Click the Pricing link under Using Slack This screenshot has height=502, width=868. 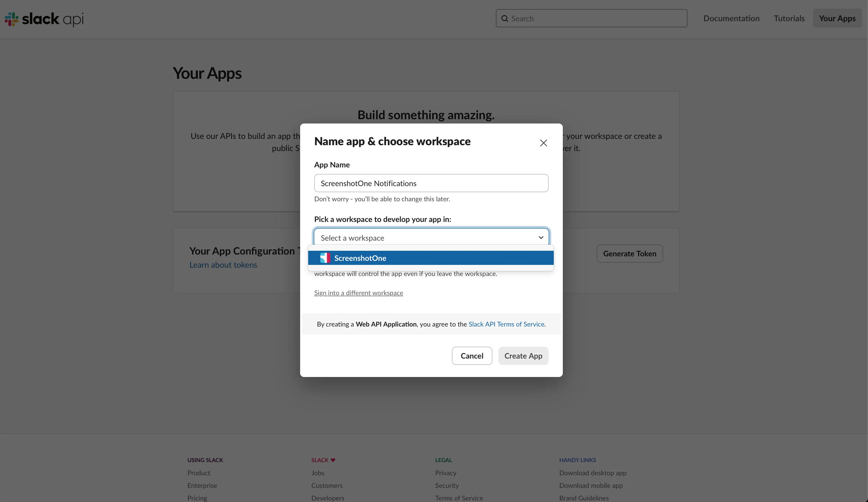coord(197,498)
